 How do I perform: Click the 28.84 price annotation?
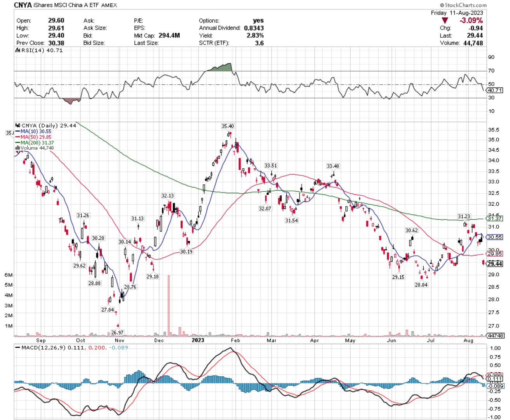tap(421, 285)
